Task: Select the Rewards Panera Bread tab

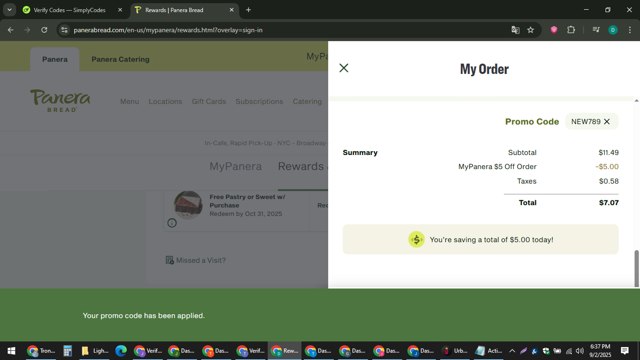Action: (184, 10)
